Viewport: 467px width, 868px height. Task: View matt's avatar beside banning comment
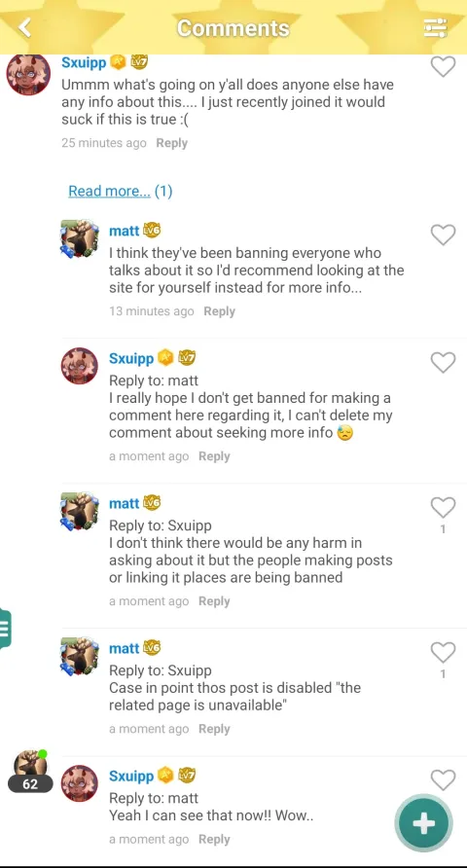(x=80, y=239)
